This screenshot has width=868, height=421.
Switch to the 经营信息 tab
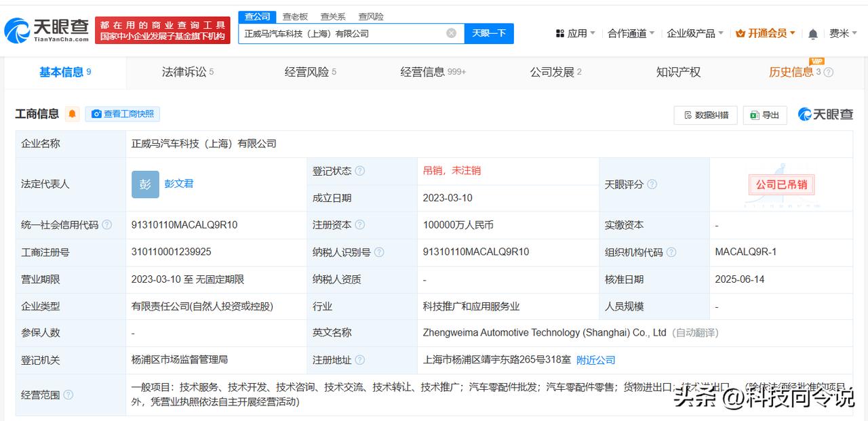(x=433, y=72)
